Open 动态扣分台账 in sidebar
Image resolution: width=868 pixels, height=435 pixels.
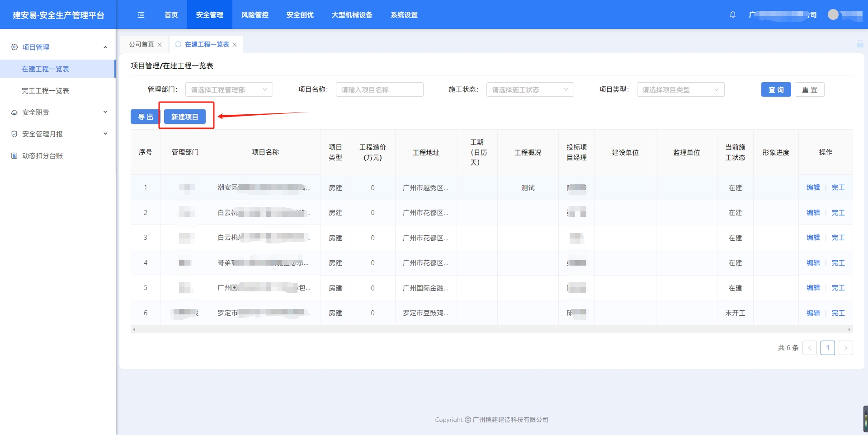(42, 156)
